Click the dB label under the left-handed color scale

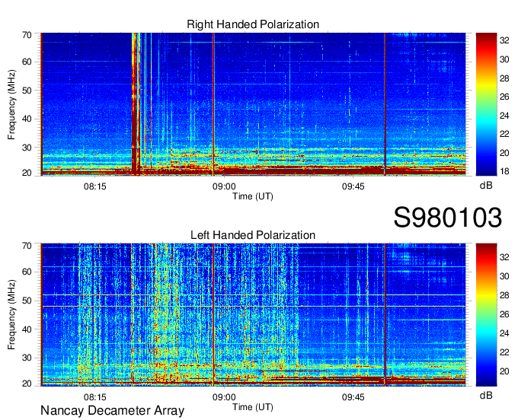(486, 395)
